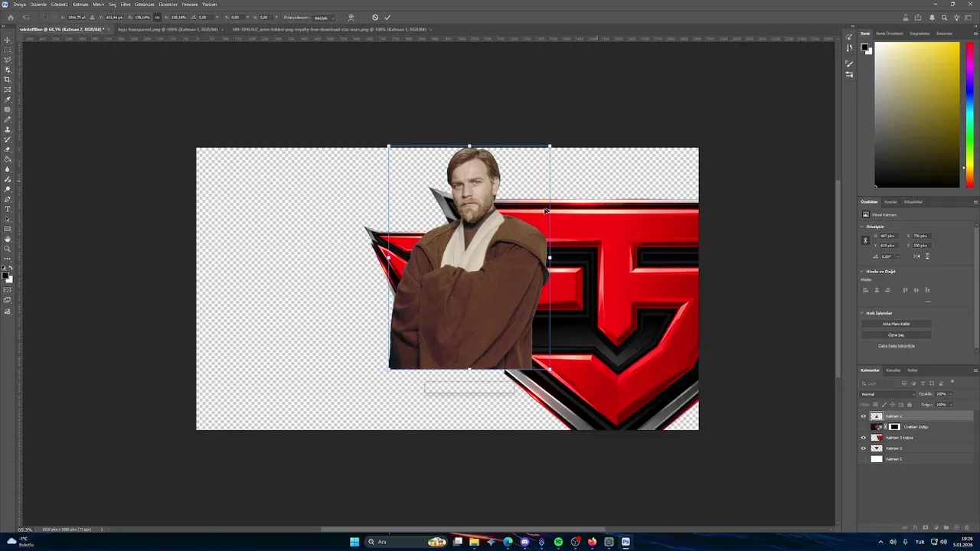The image size is (980, 551).
Task: Open Windows Start menu
Action: coord(354,542)
